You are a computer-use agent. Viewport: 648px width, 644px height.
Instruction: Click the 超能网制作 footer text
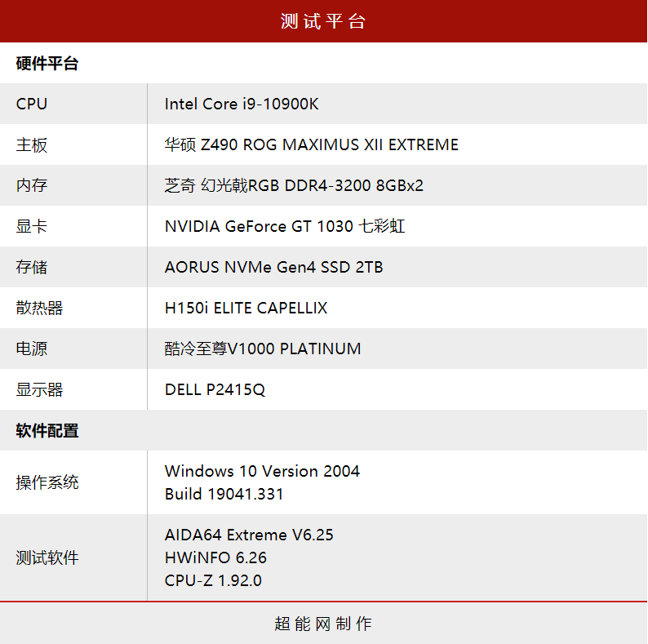(x=323, y=624)
